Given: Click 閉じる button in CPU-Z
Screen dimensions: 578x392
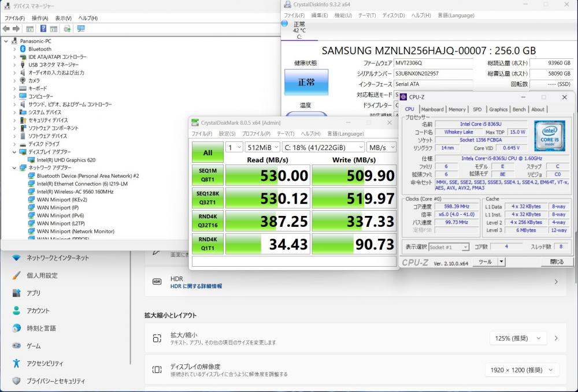Looking at the screenshot, I should [x=557, y=262].
